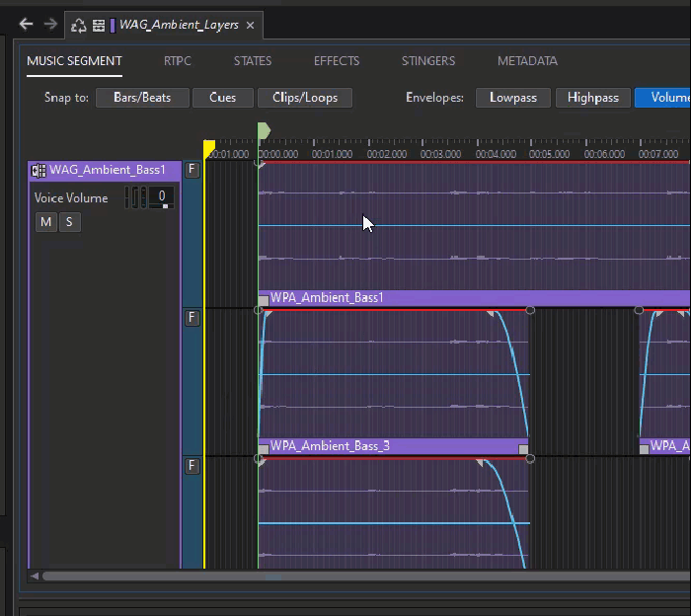Mute the WAG_Ambient_Bass1 track
This screenshot has width=691, height=616.
pyautogui.click(x=45, y=222)
